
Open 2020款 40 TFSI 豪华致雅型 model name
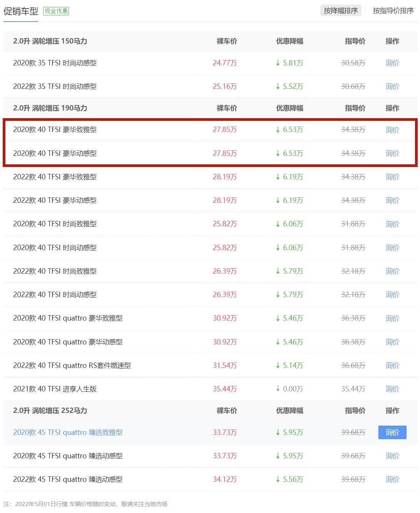coord(55,130)
